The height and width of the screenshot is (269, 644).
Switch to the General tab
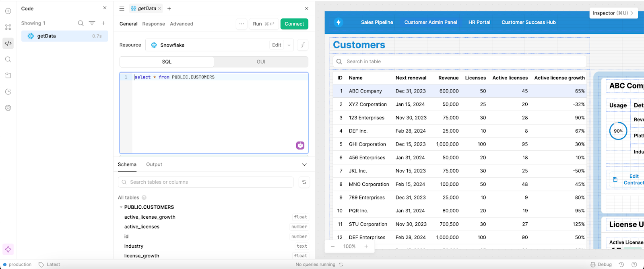(128, 24)
